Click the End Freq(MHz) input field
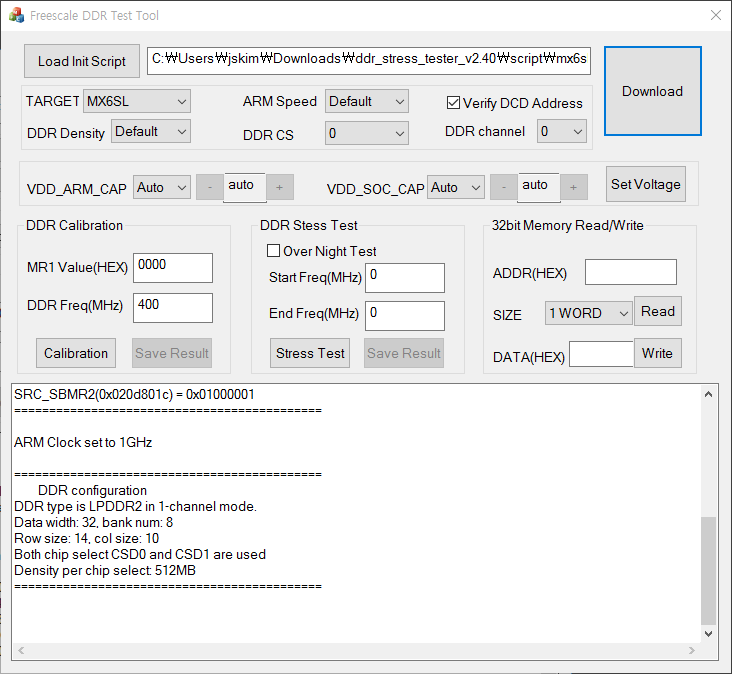732x674 pixels. point(405,316)
